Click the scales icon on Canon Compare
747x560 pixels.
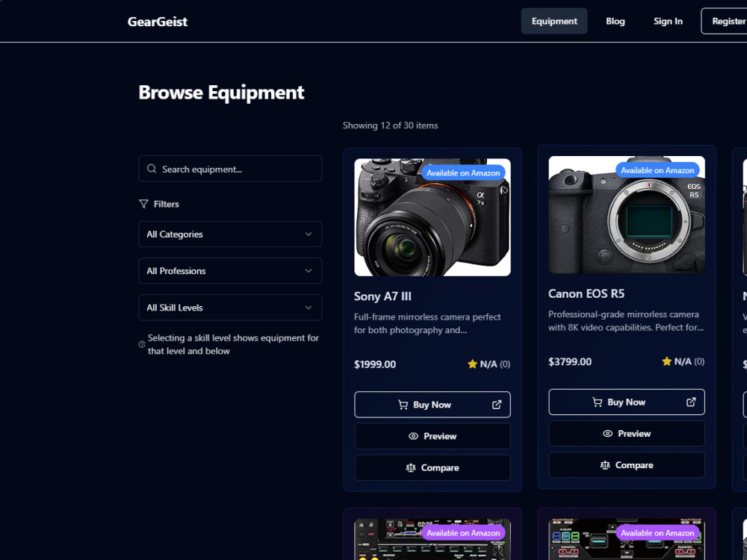605,465
